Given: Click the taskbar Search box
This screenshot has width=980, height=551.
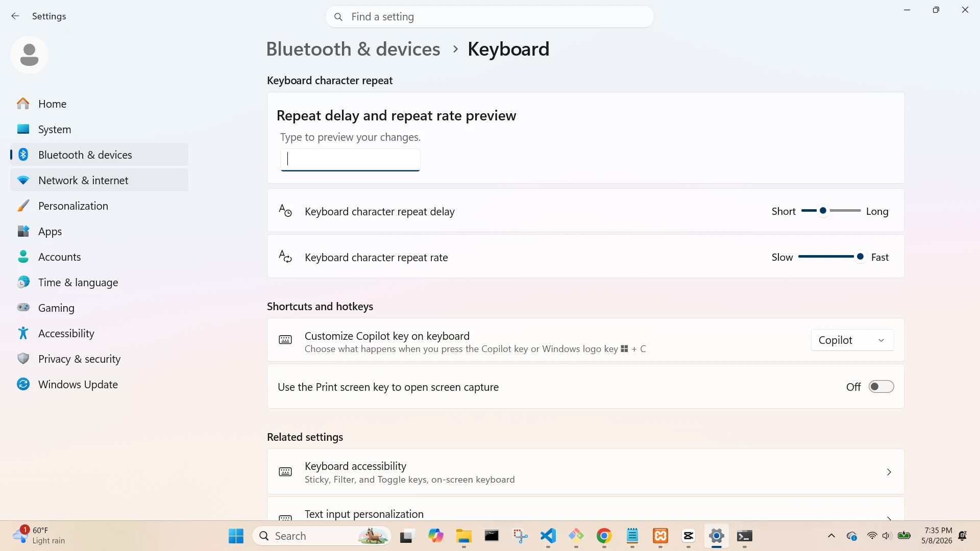Looking at the screenshot, I should 322,536.
